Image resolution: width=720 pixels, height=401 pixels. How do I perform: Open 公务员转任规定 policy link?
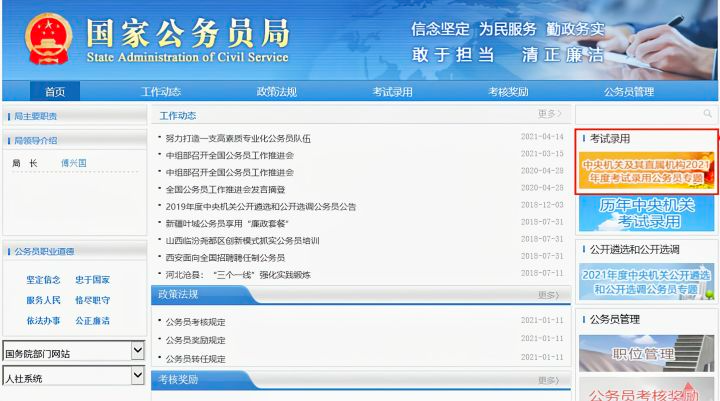click(x=196, y=359)
